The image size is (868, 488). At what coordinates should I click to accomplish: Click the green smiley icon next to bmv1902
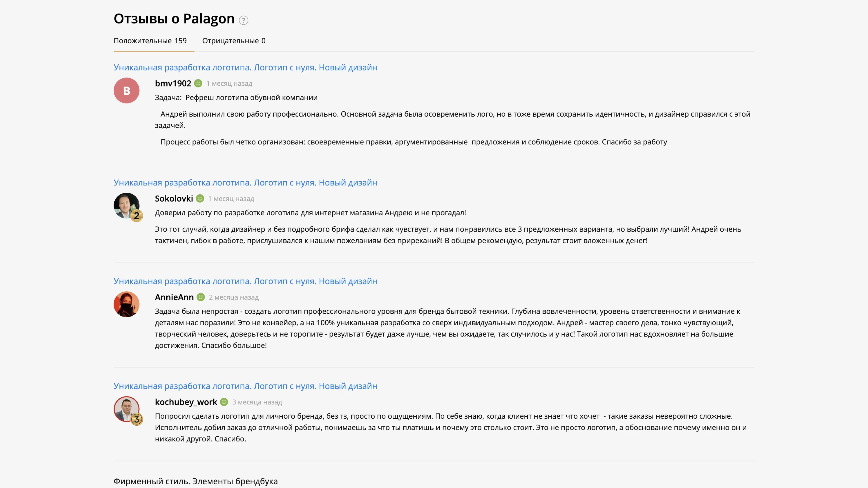[198, 83]
